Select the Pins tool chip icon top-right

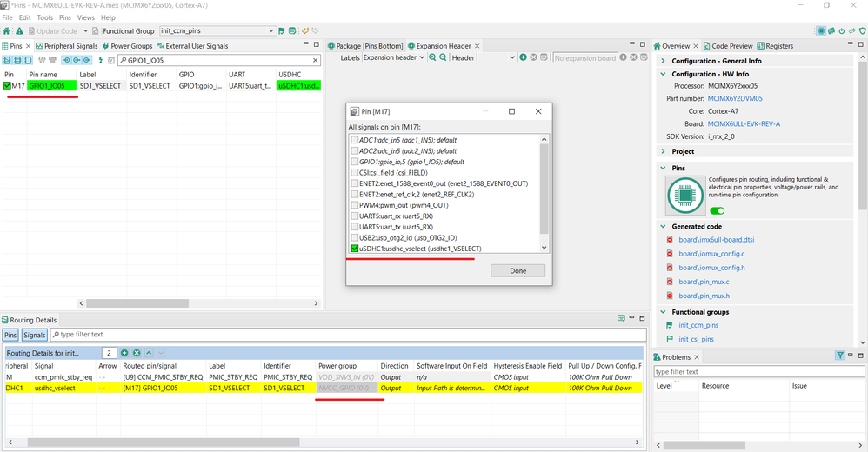coord(821,31)
